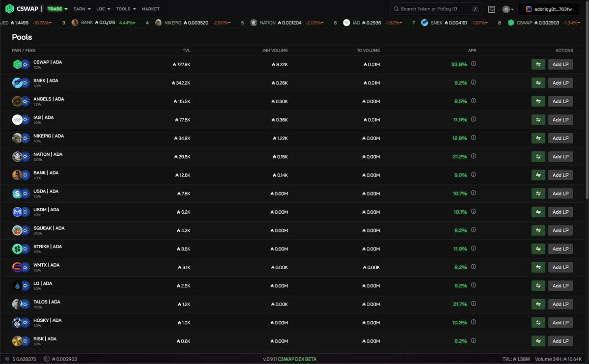This screenshot has width=589, height=364.
Task: Swap on the WMTX | ADA pool
Action: click(x=538, y=267)
